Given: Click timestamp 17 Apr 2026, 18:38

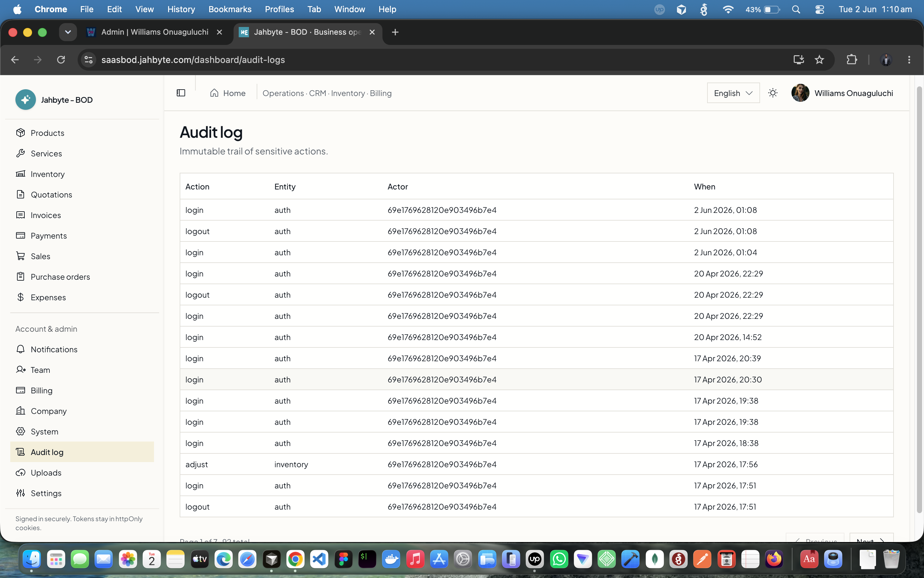Looking at the screenshot, I should click(x=726, y=443).
